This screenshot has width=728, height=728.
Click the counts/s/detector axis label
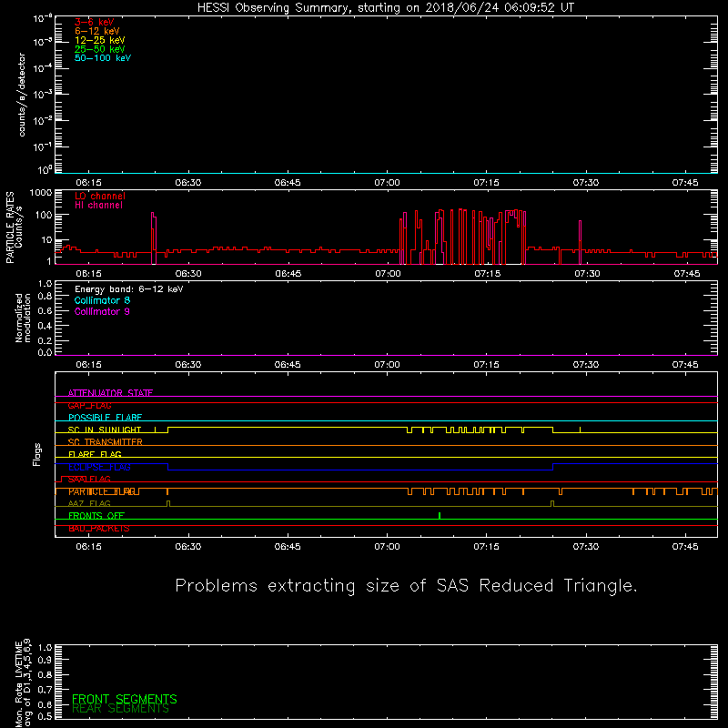(21, 95)
